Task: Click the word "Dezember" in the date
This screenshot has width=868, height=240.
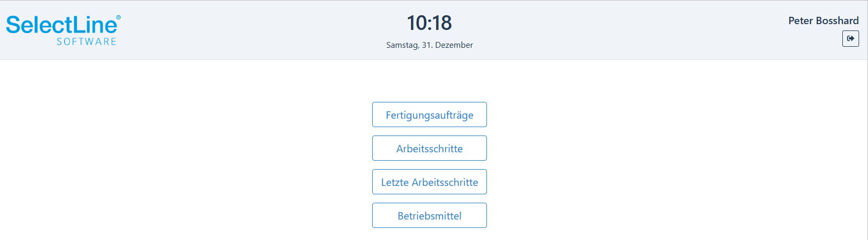Action: [x=454, y=45]
